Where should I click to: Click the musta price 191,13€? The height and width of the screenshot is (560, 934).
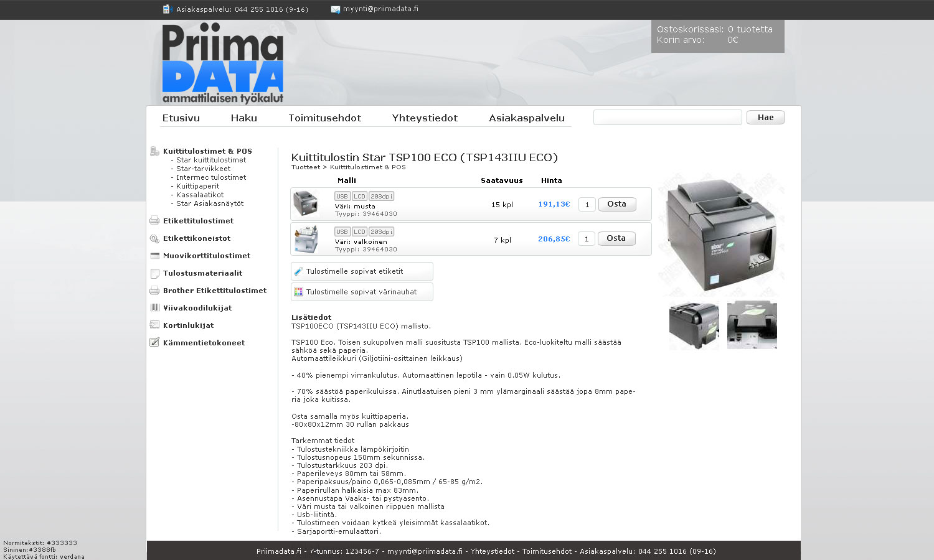click(554, 204)
